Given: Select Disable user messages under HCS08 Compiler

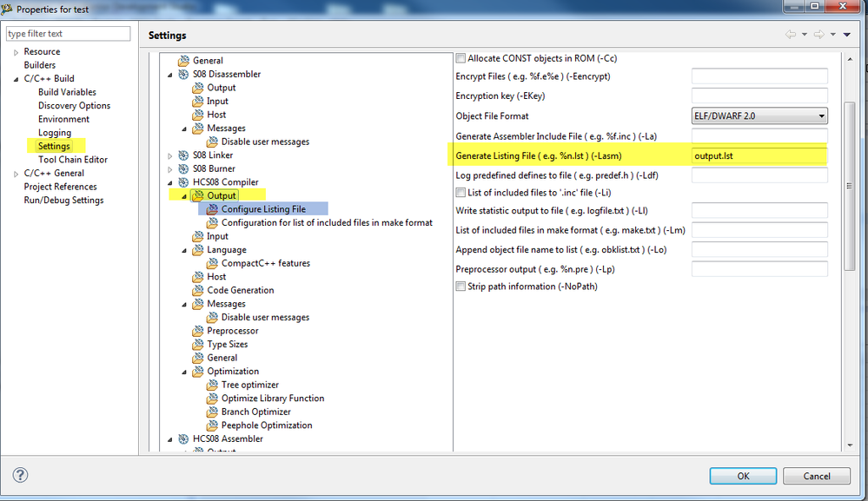Looking at the screenshot, I should pos(265,318).
